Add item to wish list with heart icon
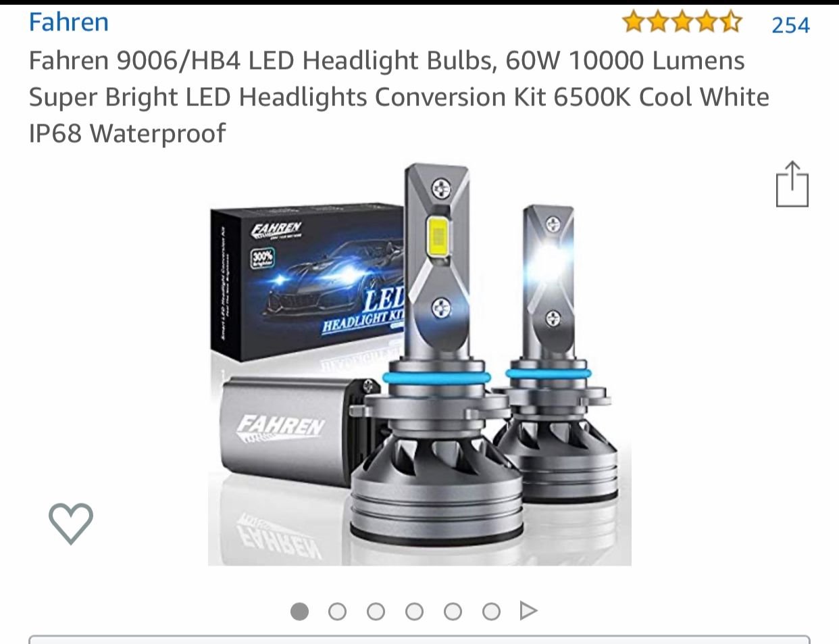Screen dimensions: 839x644 (x=71, y=523)
